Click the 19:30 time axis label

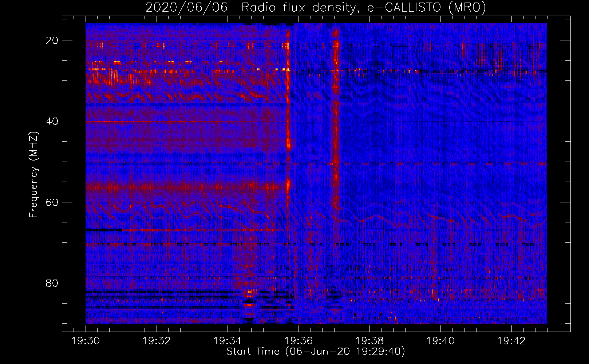point(86,341)
